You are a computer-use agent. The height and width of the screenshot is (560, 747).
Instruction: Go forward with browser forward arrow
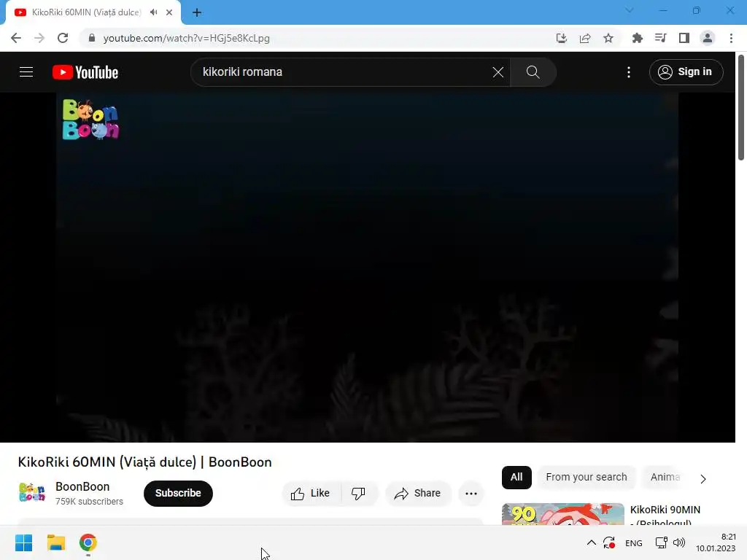click(x=39, y=38)
